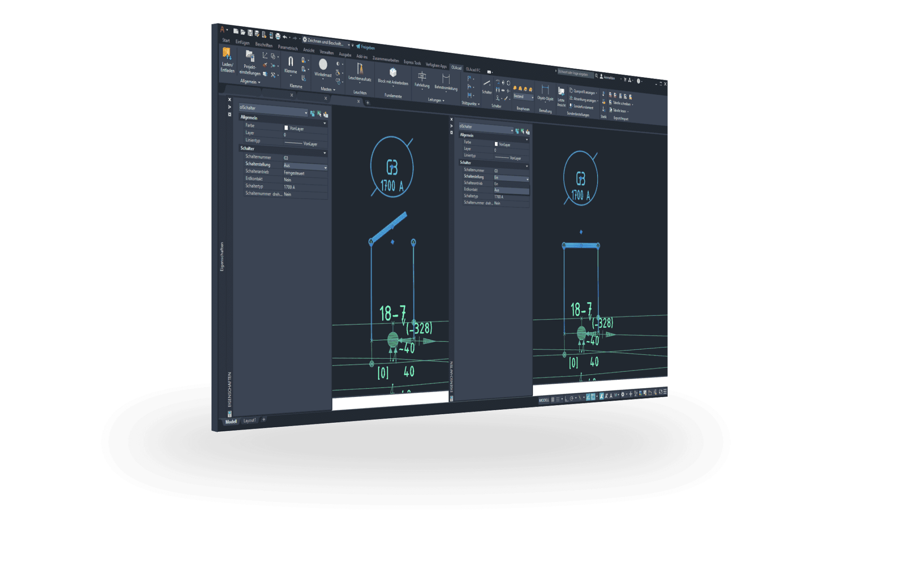Choose the Winkelmast mast tool

tap(323, 65)
